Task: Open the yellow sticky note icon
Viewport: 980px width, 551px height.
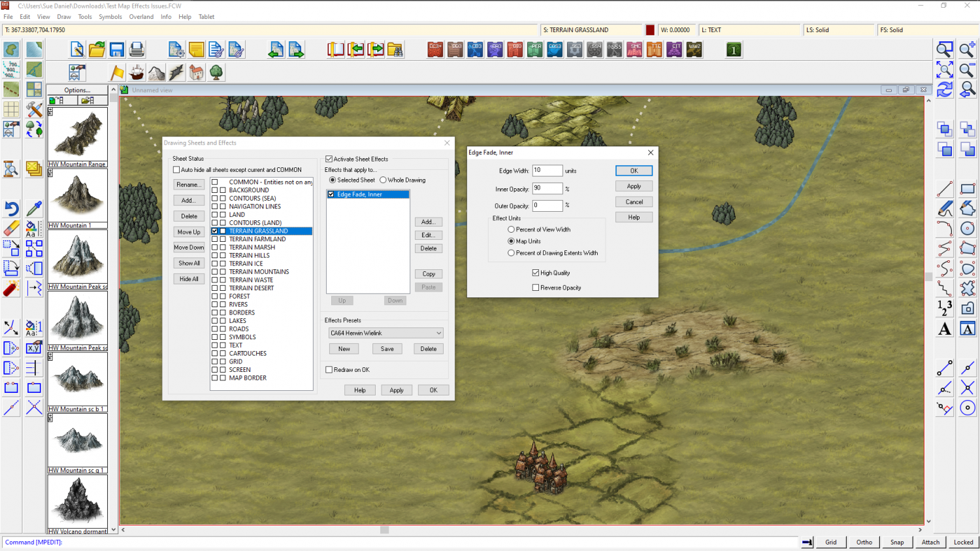Action: click(196, 50)
